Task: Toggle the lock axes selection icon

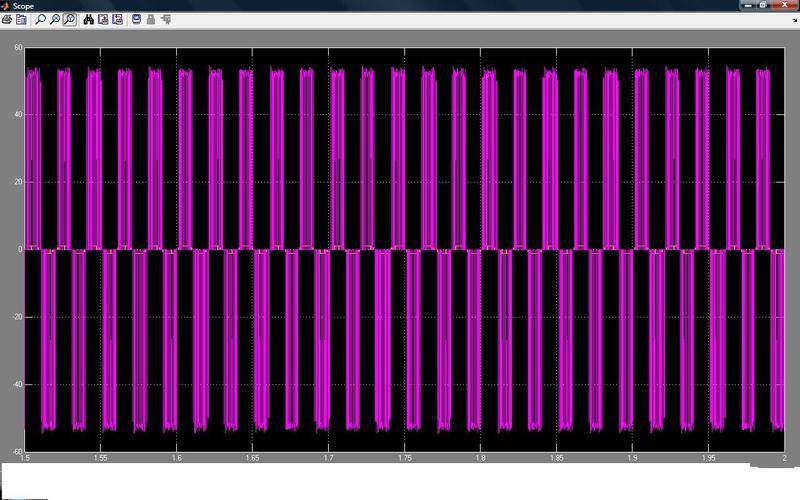Action: [151, 19]
